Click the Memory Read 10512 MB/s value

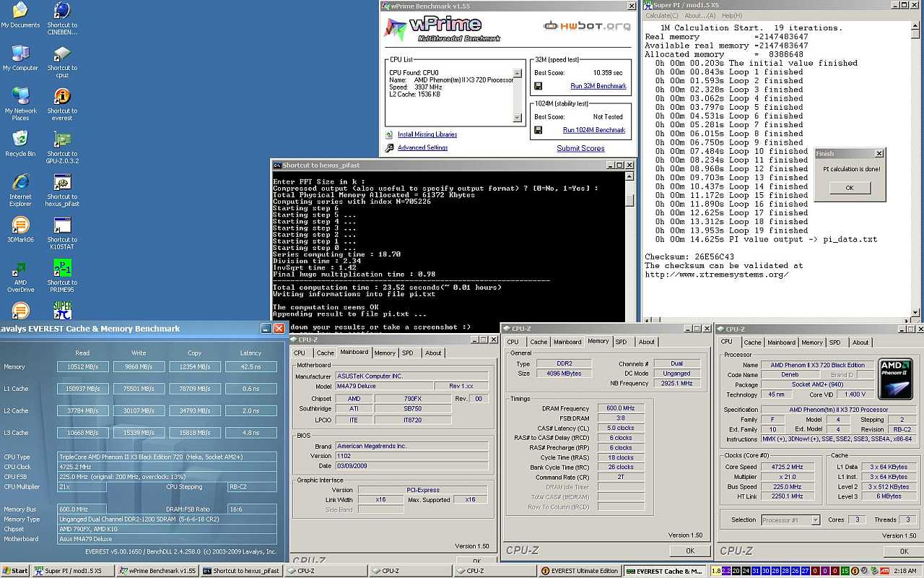[83, 367]
